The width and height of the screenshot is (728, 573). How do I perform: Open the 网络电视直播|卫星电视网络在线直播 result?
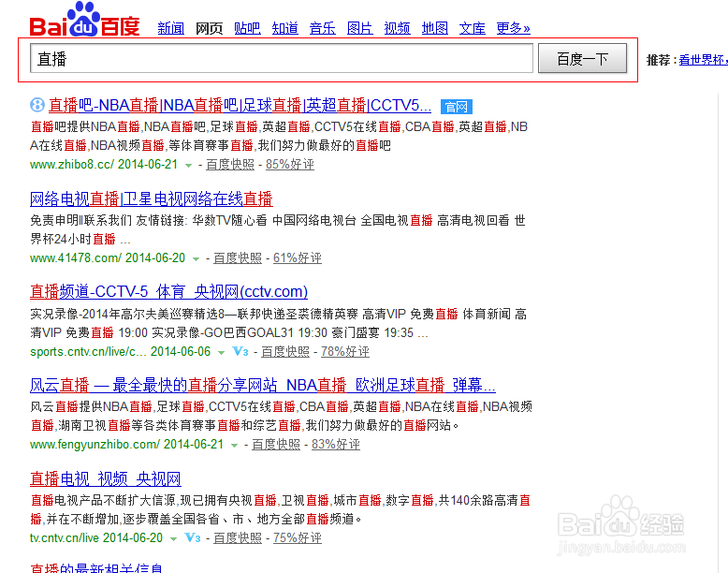(151, 198)
